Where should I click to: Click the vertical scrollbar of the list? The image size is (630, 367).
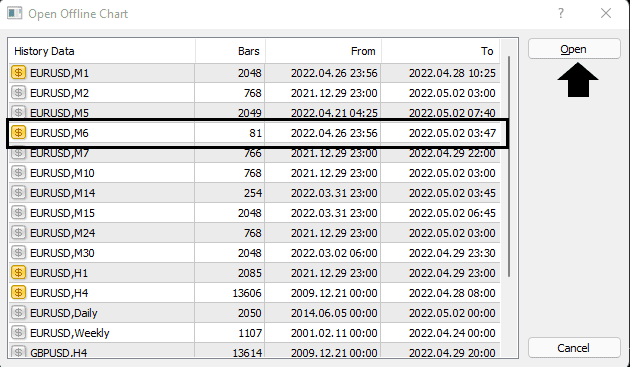[x=509, y=166]
